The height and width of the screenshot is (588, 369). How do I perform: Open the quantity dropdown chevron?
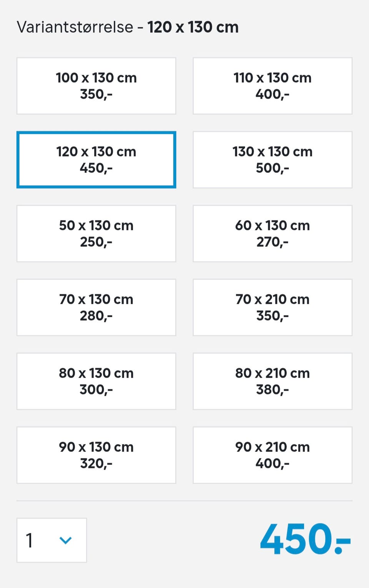pyautogui.click(x=65, y=540)
